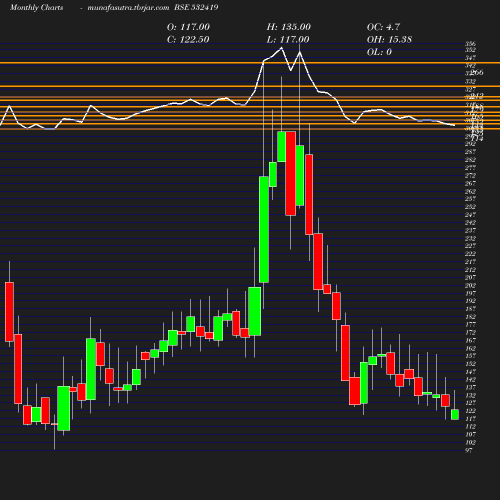Click the 177 price axis label

(470, 324)
